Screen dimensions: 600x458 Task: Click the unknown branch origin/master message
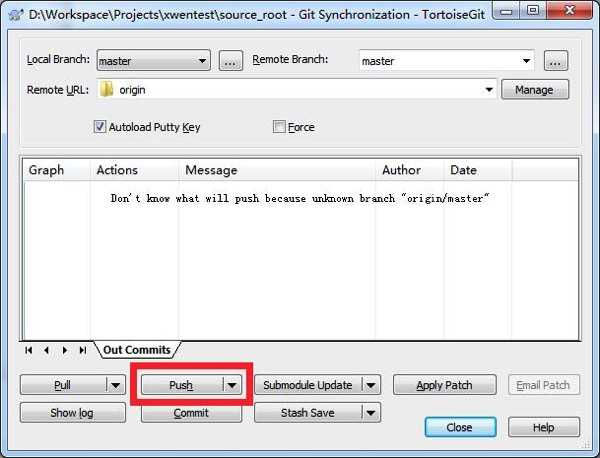(300, 198)
